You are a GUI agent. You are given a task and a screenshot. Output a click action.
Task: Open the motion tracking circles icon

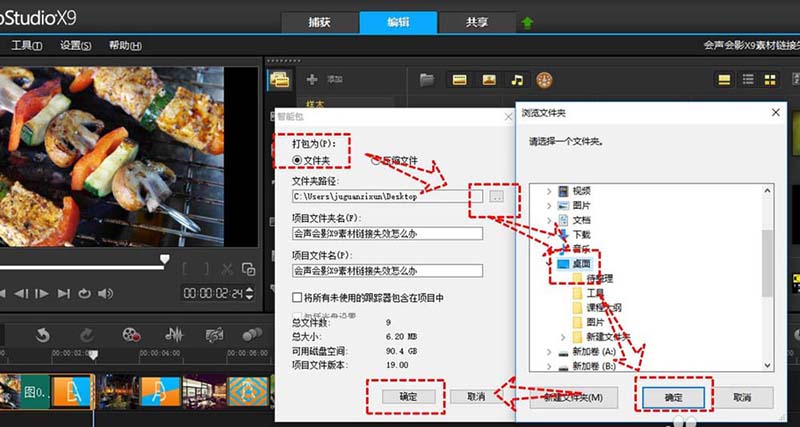[252, 335]
